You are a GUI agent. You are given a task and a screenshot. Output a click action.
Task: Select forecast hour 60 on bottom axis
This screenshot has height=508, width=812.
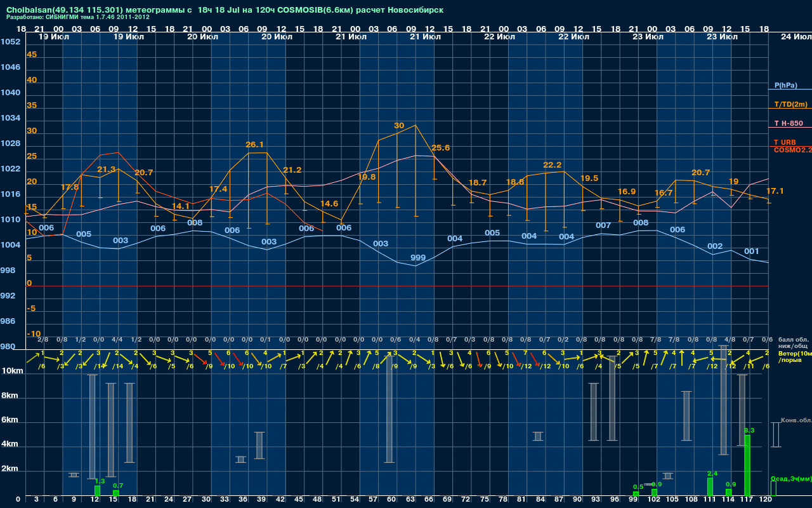click(392, 500)
